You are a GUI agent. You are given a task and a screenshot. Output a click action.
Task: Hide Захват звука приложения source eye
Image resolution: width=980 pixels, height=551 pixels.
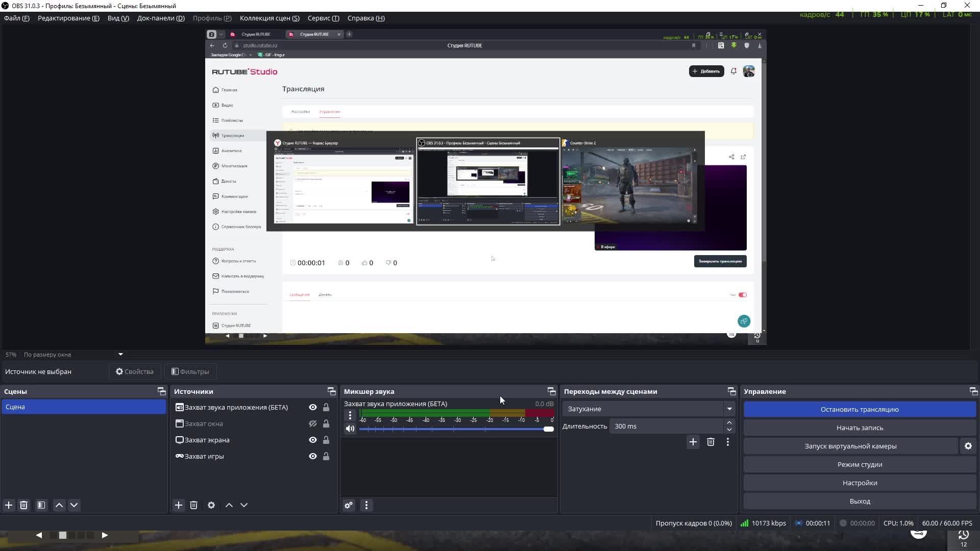pos(313,407)
